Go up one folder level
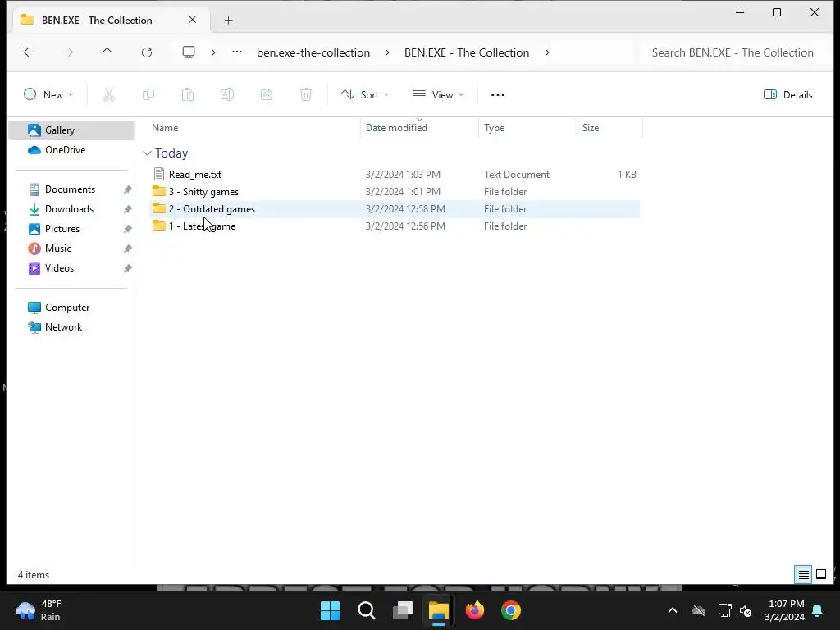Viewport: 840px width, 630px height. (x=107, y=52)
